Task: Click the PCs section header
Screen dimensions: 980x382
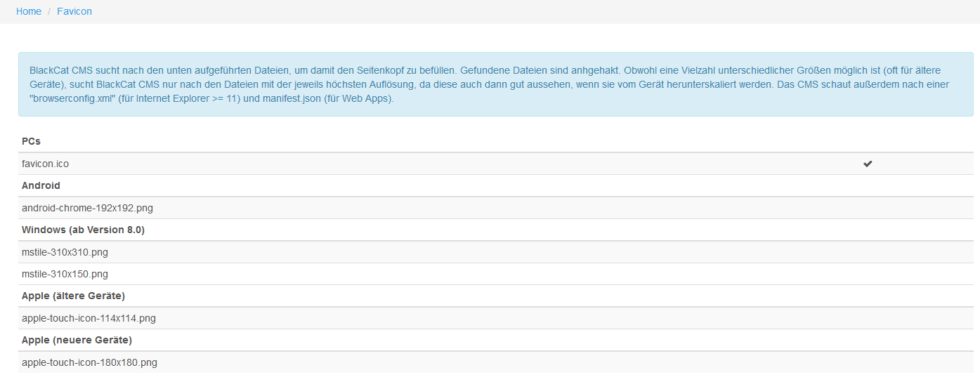Action: click(32, 141)
